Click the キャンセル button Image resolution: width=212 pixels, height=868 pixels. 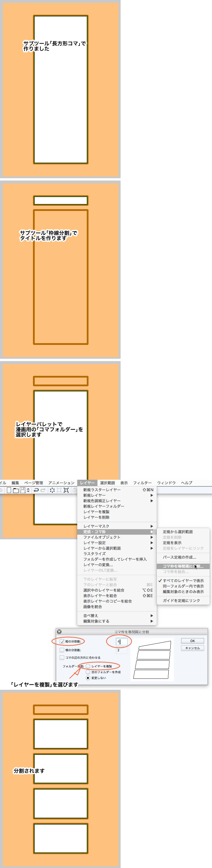coord(192,648)
